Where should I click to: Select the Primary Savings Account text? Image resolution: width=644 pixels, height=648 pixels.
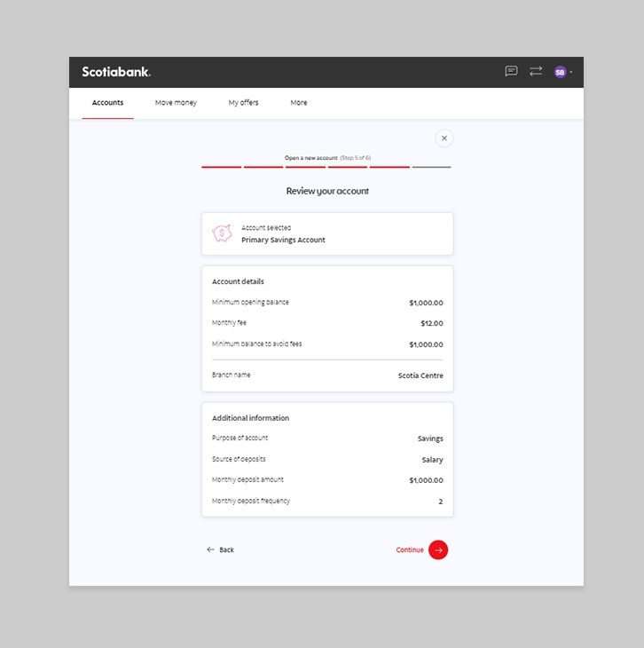point(283,240)
